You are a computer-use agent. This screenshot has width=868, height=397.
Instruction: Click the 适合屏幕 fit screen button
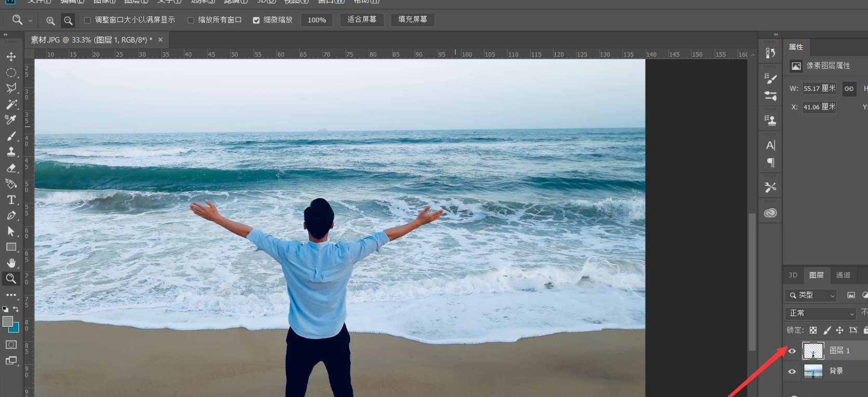(x=362, y=20)
